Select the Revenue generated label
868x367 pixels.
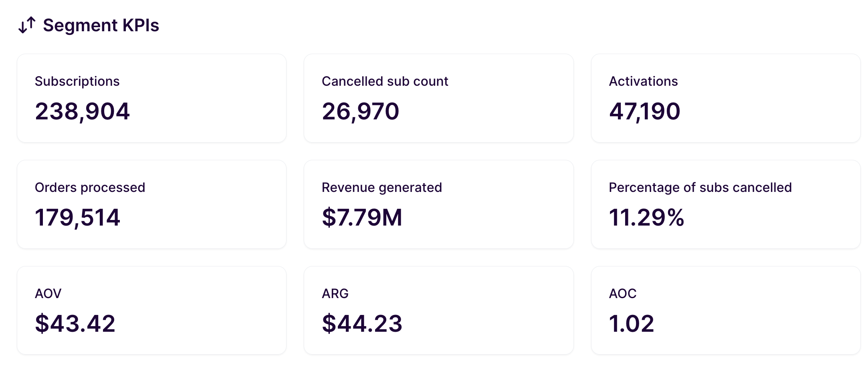pyautogui.click(x=382, y=188)
